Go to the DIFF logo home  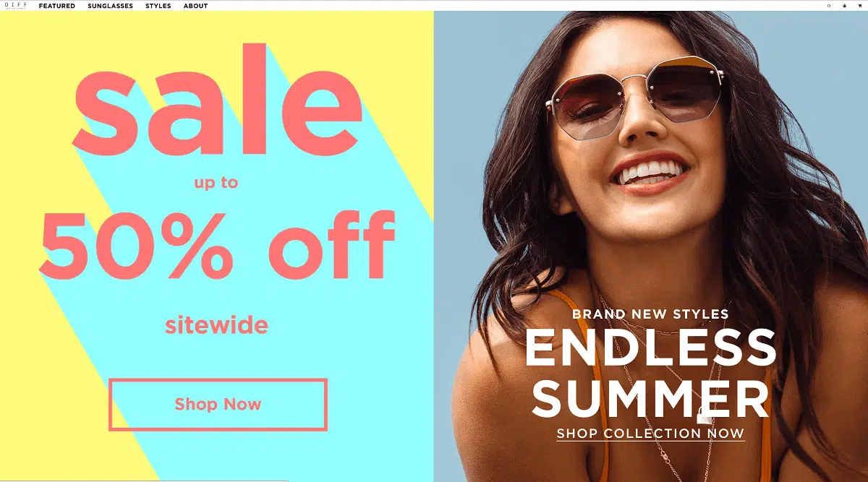click(x=15, y=5)
